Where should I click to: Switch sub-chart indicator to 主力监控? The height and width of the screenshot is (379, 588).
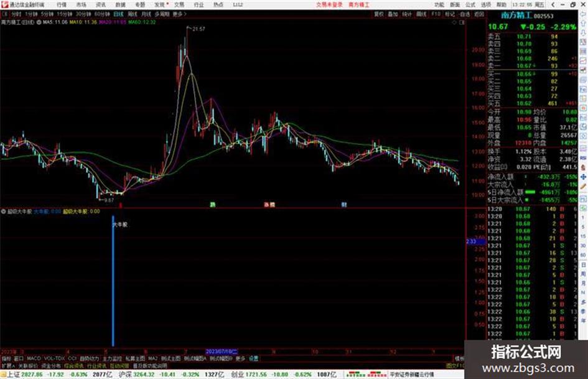(112, 358)
